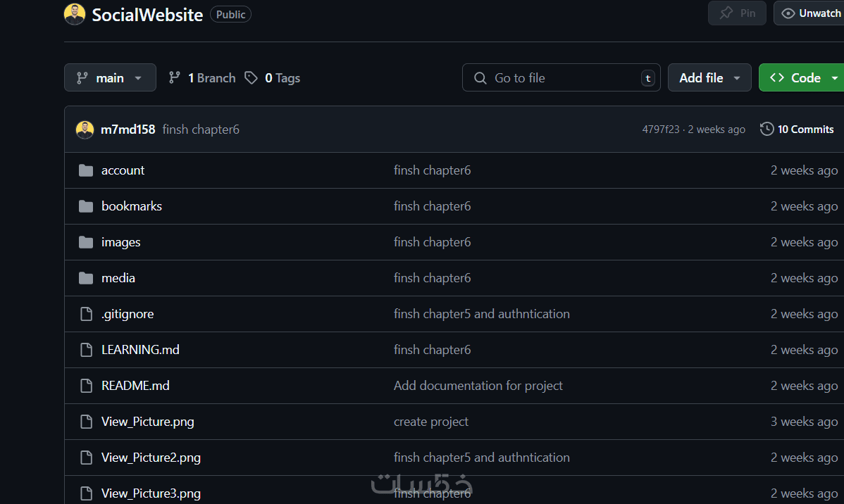Open the LEARNING.md file
The width and height of the screenshot is (844, 504).
[x=140, y=350]
